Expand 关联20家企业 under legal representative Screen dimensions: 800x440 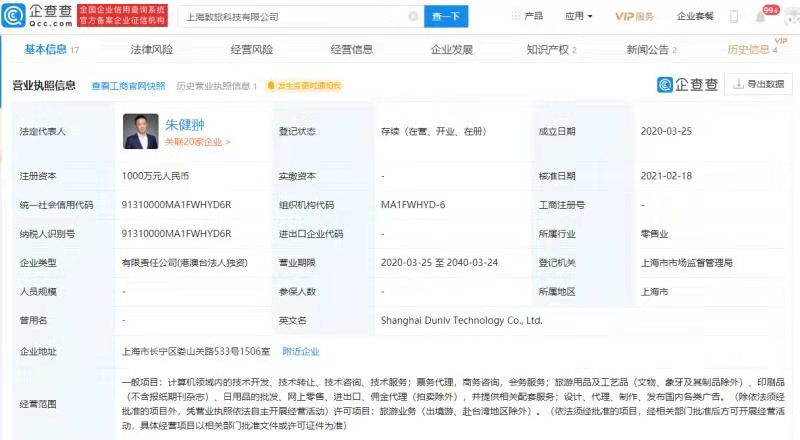197,143
